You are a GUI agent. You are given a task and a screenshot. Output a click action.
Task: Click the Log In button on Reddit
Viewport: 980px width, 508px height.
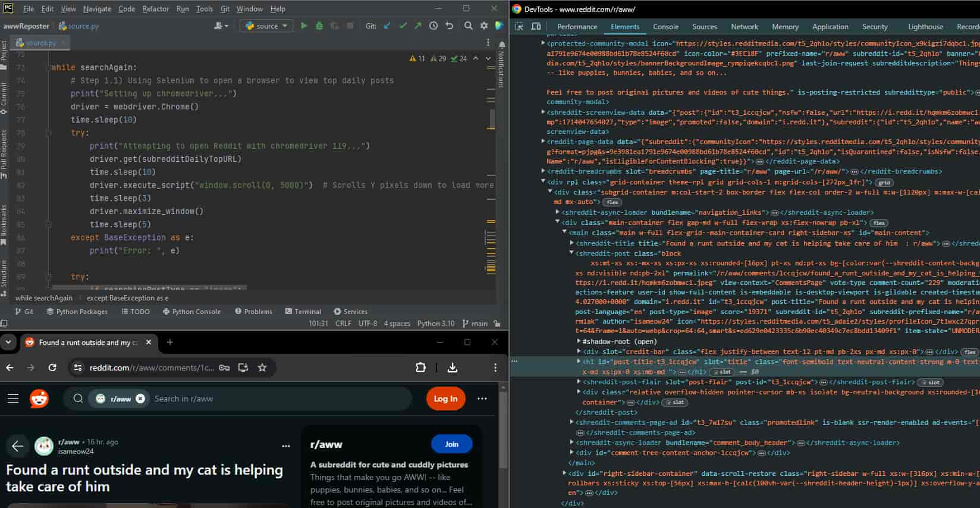tap(445, 399)
